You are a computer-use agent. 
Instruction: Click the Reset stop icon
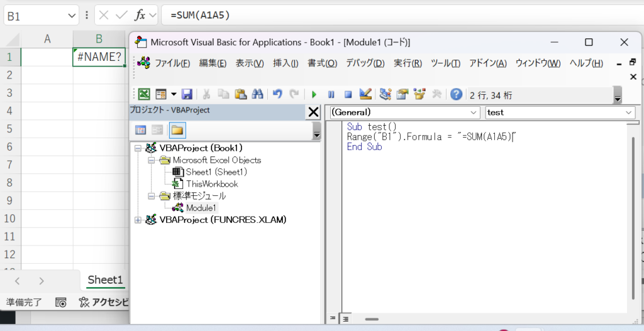click(x=348, y=95)
